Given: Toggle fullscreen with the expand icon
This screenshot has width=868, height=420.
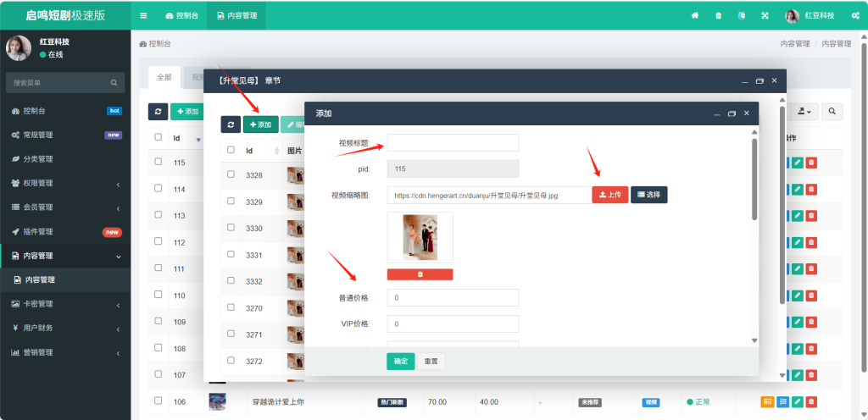Looking at the screenshot, I should pyautogui.click(x=764, y=15).
